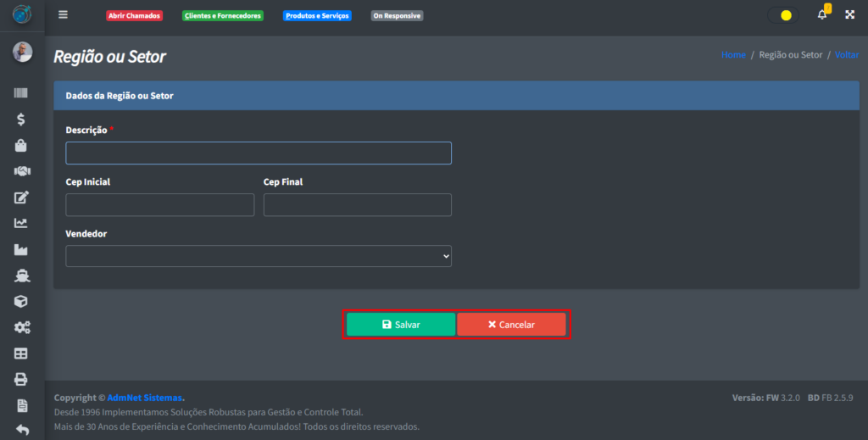Click the line chart reports icon
868x440 pixels.
(21, 224)
